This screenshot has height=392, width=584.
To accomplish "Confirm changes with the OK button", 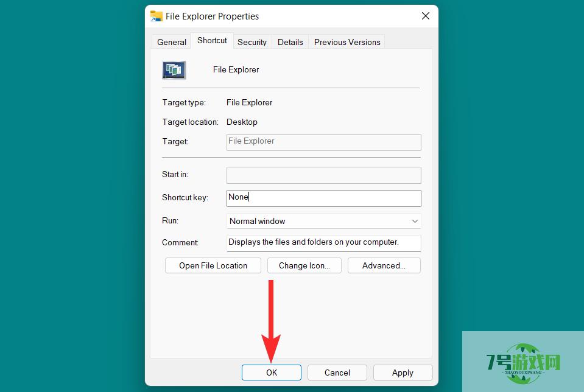I will point(272,373).
